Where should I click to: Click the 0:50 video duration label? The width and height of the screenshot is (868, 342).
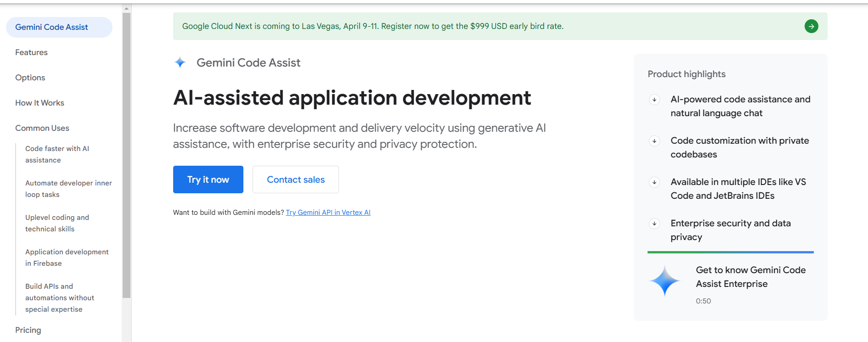click(x=703, y=301)
